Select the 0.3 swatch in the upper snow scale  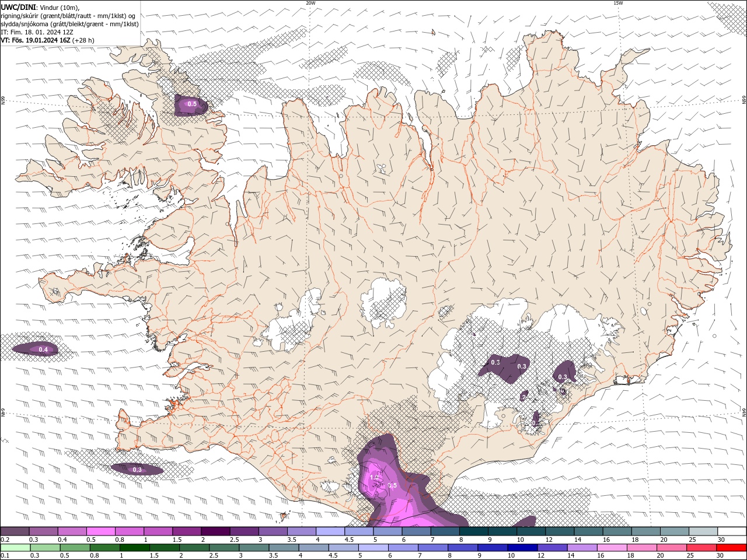click(43, 531)
